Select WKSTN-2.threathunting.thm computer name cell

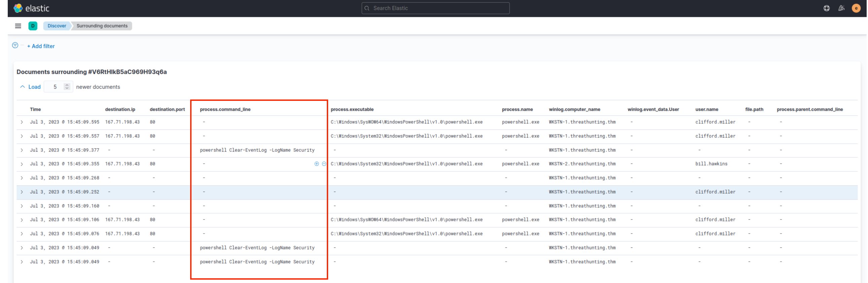tap(582, 164)
